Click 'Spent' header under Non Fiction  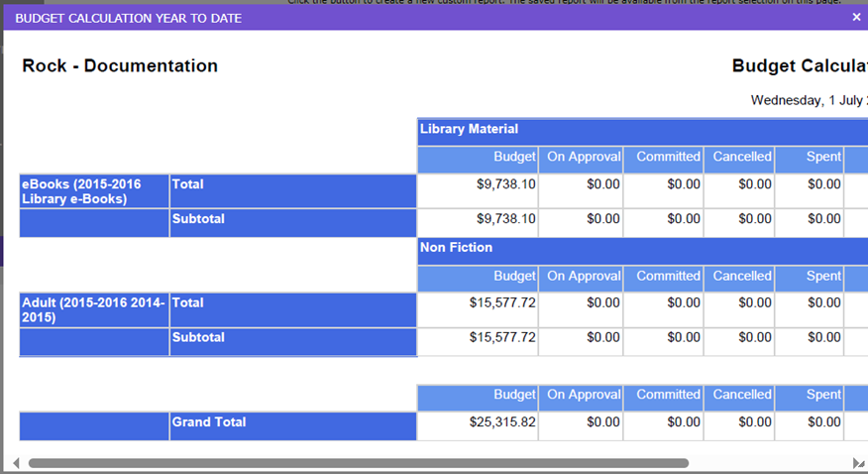(810, 279)
